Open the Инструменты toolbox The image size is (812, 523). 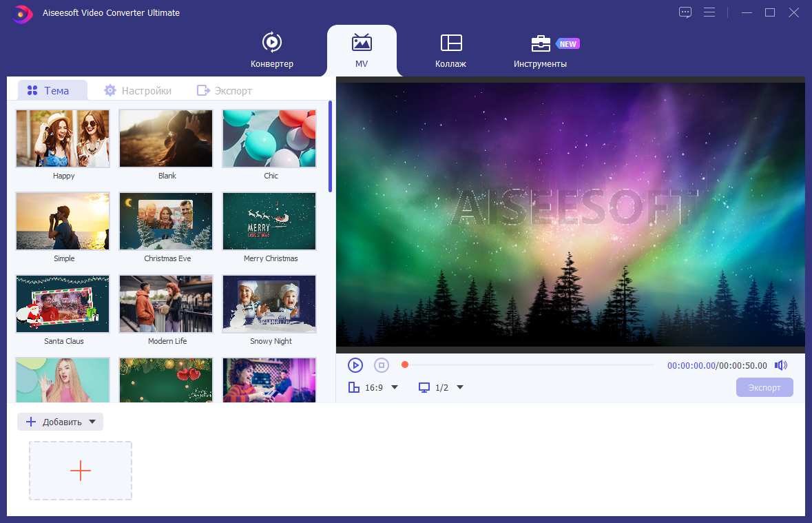(x=540, y=50)
